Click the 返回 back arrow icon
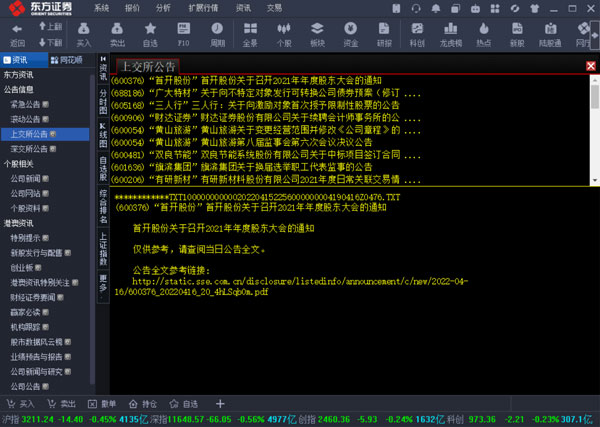Image resolution: width=600 pixels, height=427 pixels. [x=17, y=29]
